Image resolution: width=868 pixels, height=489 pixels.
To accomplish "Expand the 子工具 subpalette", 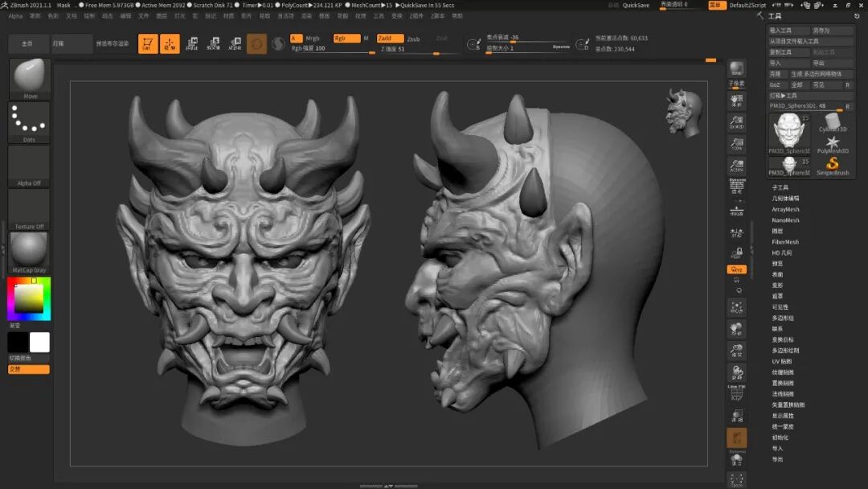I will pos(780,187).
